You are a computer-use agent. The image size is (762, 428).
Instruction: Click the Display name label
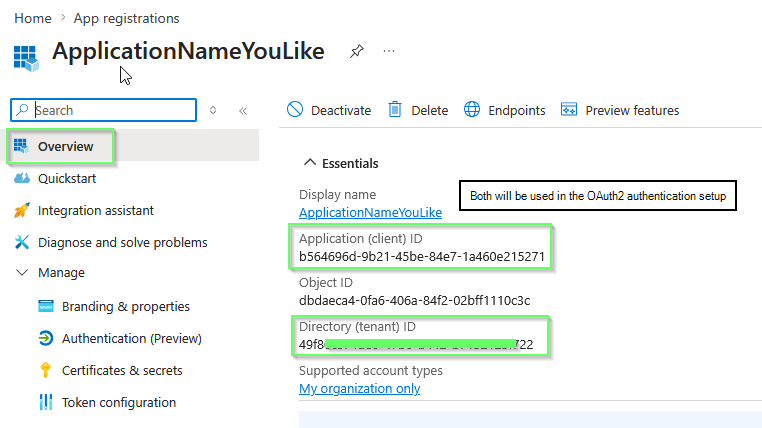[337, 194]
